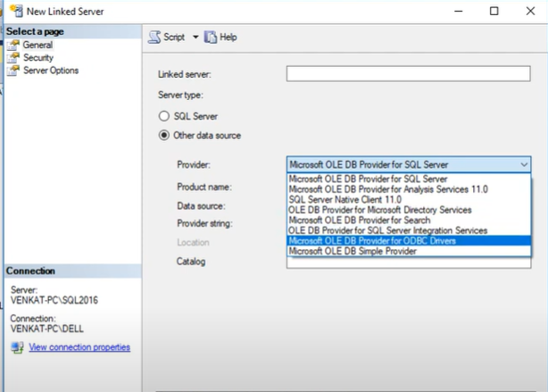Click the Server Options page icon
Image resolution: width=548 pixels, height=392 pixels.
[x=13, y=71]
